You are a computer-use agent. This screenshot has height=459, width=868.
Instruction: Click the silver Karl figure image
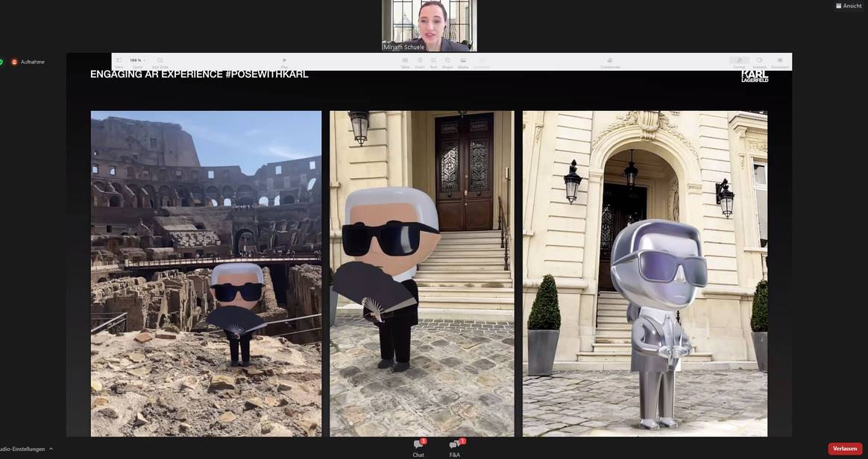[x=645, y=273]
